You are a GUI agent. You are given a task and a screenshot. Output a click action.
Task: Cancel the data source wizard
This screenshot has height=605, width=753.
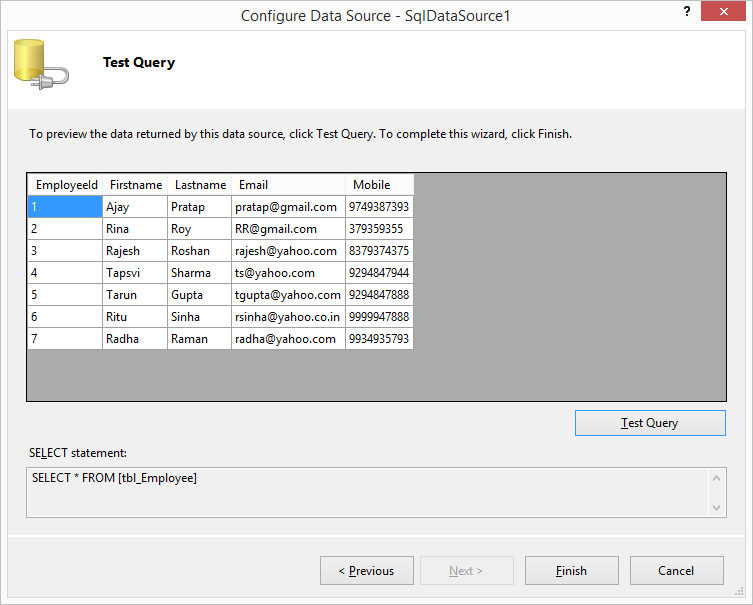click(x=676, y=570)
